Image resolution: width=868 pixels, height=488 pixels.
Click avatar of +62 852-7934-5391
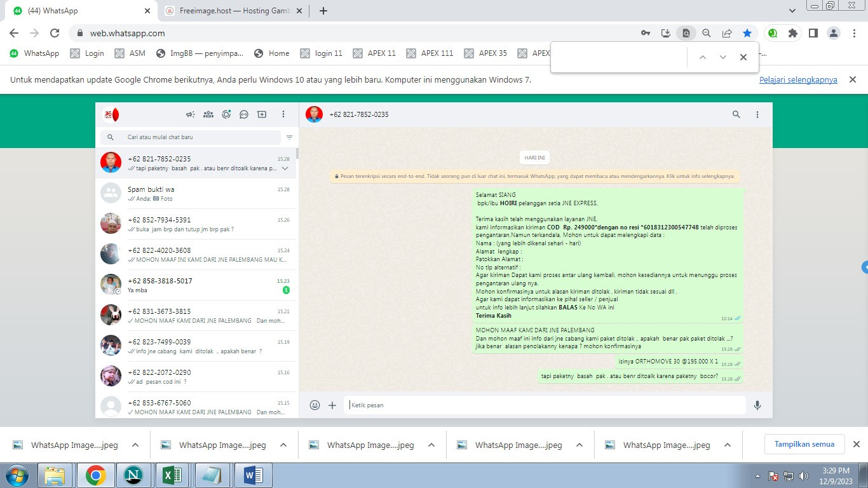pyautogui.click(x=111, y=224)
